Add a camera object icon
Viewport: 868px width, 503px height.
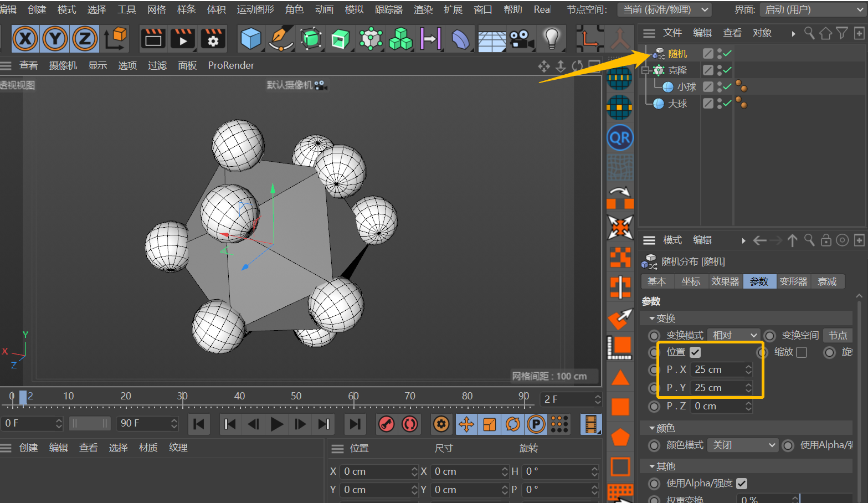pyautogui.click(x=522, y=39)
